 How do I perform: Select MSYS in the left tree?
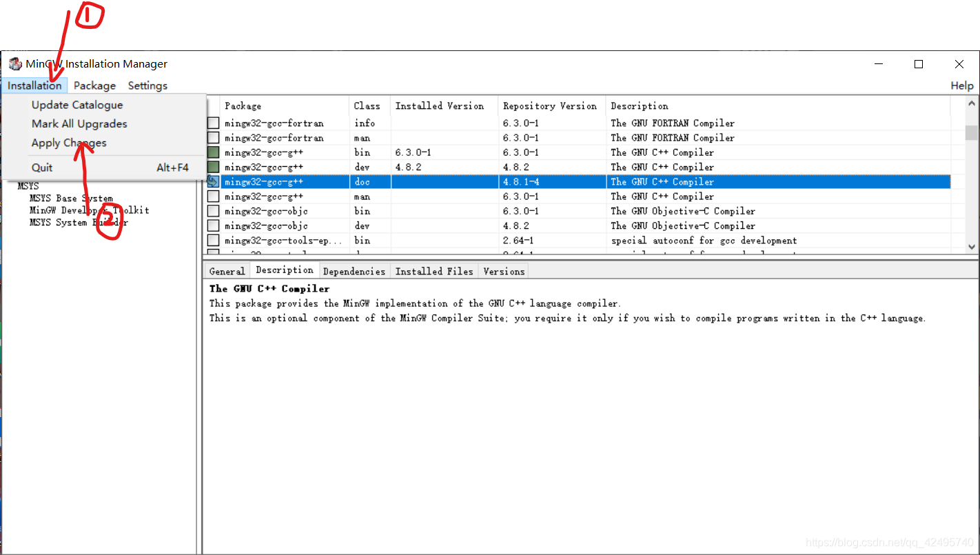(x=28, y=186)
